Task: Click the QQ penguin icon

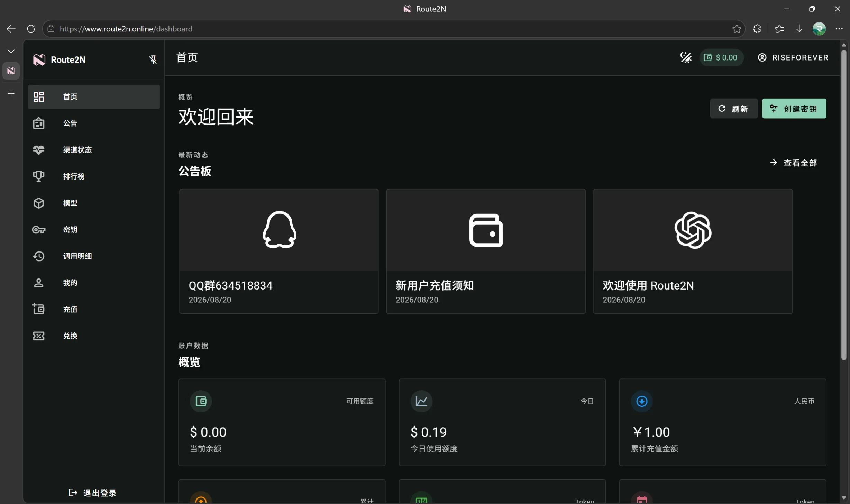Action: 279,230
